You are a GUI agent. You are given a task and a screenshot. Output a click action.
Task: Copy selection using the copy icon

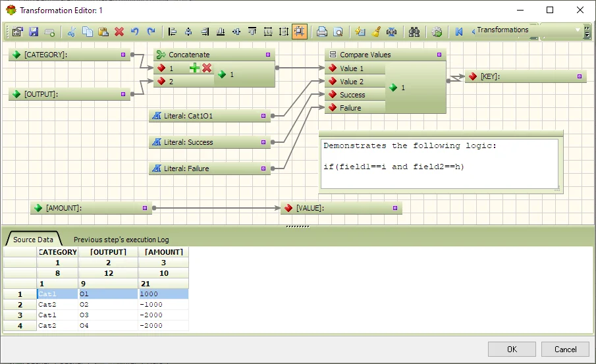(88, 32)
